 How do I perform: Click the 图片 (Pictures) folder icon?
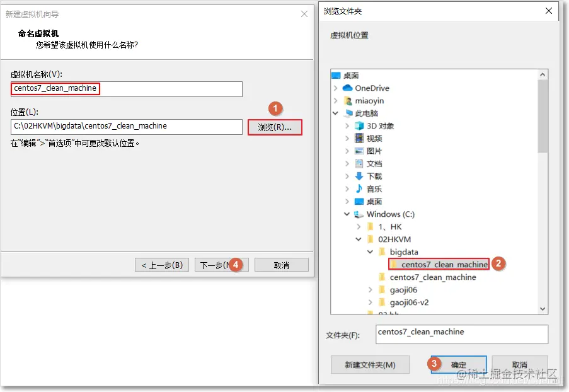pyautogui.click(x=359, y=151)
